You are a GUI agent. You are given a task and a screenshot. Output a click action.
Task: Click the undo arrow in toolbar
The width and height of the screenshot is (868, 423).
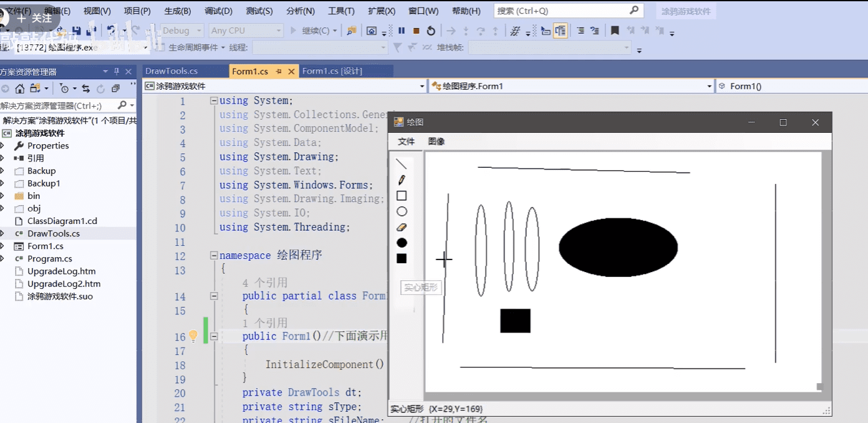[x=111, y=31]
